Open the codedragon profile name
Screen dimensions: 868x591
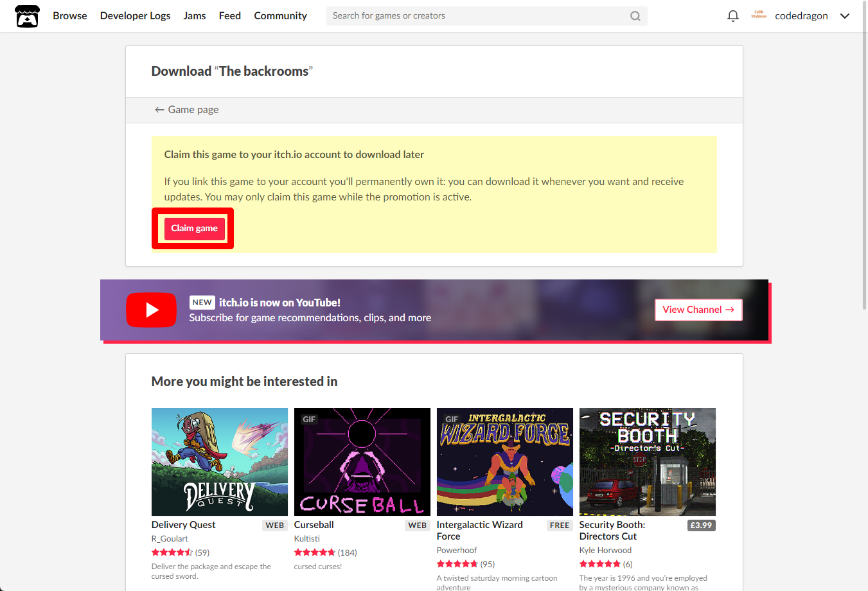[x=801, y=16]
